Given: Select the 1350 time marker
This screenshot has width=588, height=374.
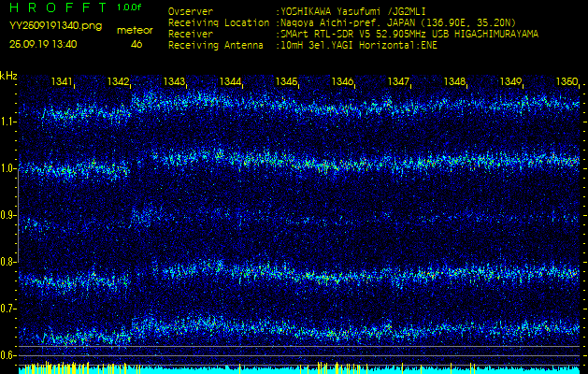Looking at the screenshot, I should (566, 82).
